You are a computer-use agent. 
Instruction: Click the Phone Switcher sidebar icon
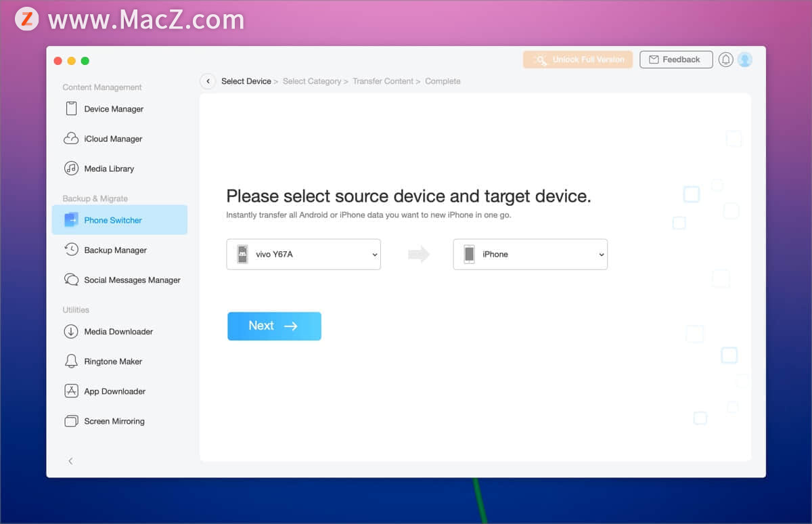pos(71,220)
